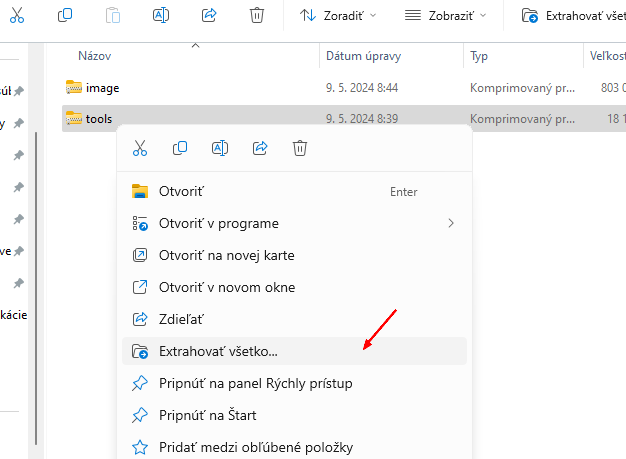
Task: Click the Share icon in the top toolbar
Action: tap(209, 16)
